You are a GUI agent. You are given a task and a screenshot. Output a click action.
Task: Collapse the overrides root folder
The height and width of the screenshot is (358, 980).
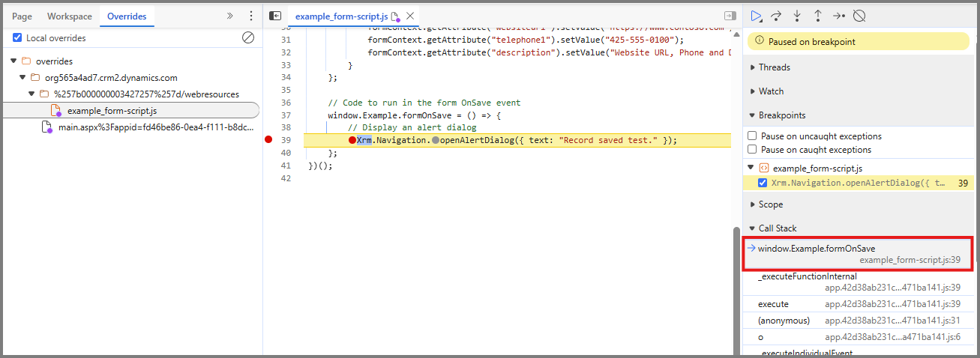coord(14,61)
